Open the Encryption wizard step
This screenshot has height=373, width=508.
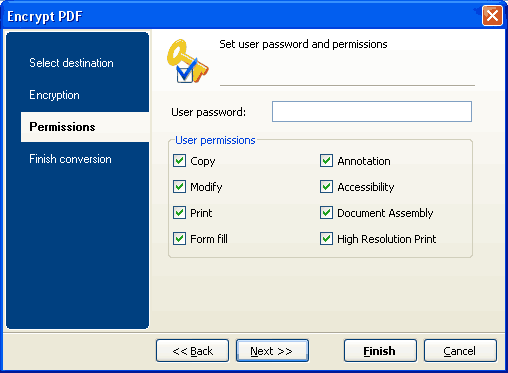tap(54, 95)
